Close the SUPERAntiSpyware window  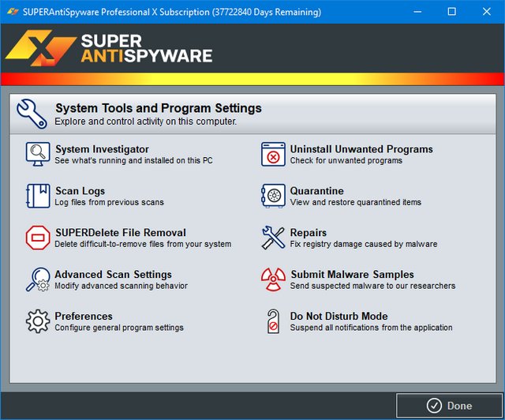coord(487,12)
